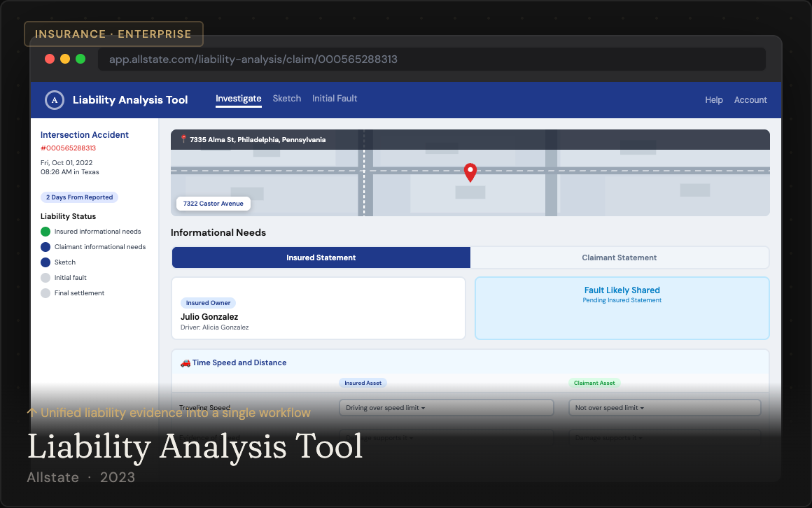This screenshot has width=812, height=508.
Task: Click the Driver: Alicia Gonzalez text
Action: (x=214, y=327)
